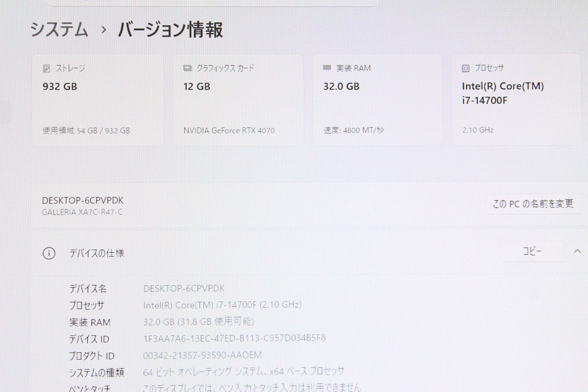Image resolution: width=588 pixels, height=392 pixels.
Task: Click the デバイスの仕様 section heading
Action: pos(97,253)
